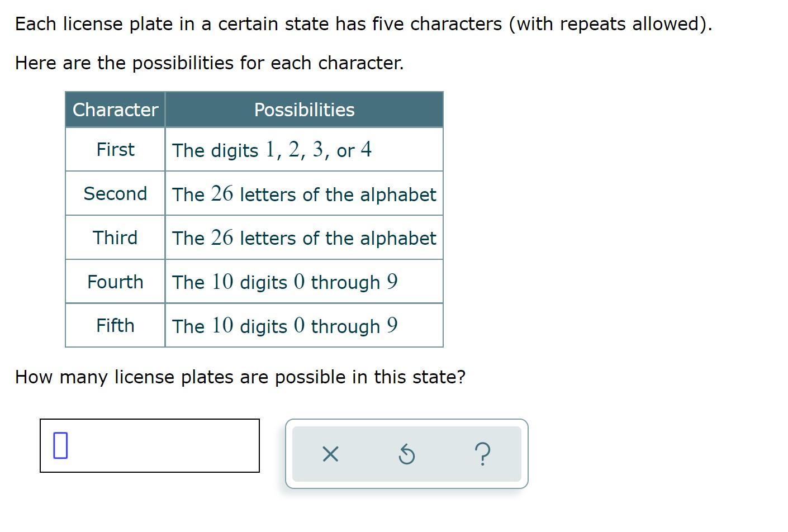Select the Third row label cell
The image size is (788, 532).
tap(115, 237)
